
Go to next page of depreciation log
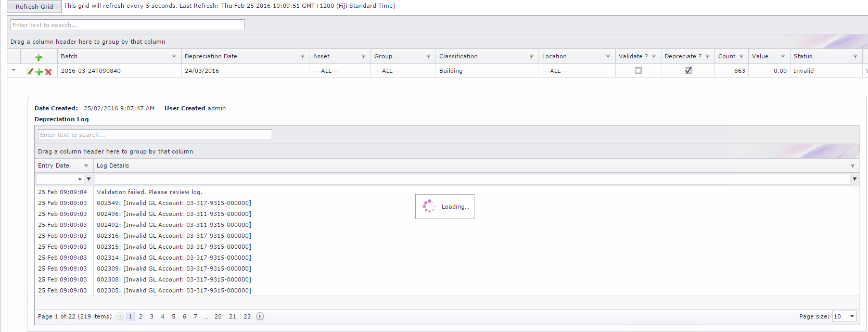[260, 316]
